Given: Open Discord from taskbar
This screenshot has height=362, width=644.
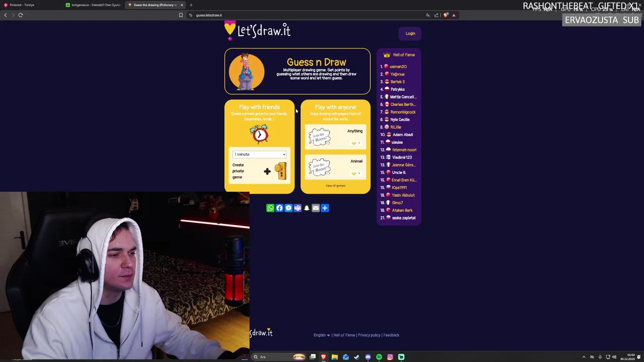Looking at the screenshot, I should click(368, 357).
